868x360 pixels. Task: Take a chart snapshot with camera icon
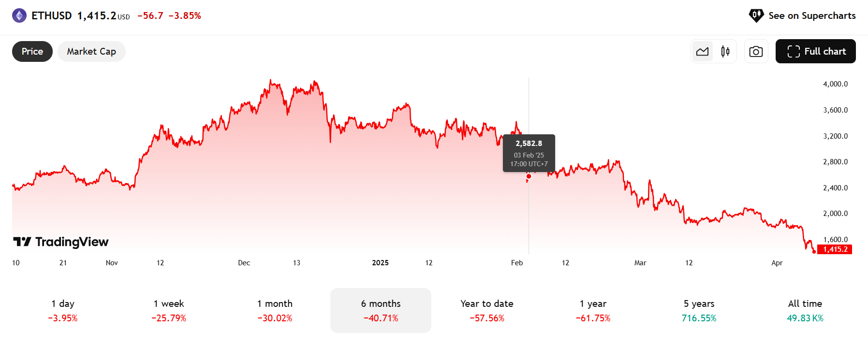click(x=756, y=51)
